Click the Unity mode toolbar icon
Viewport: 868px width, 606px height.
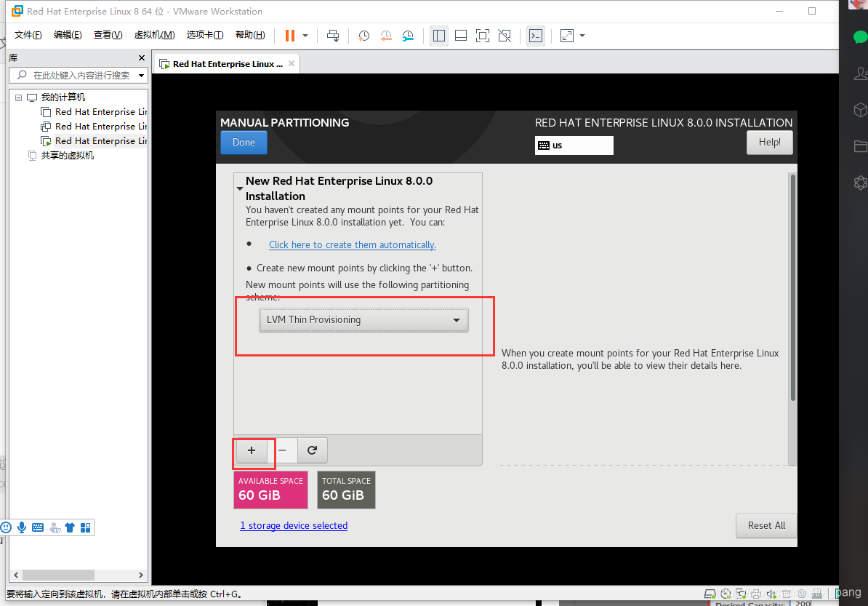(x=505, y=36)
